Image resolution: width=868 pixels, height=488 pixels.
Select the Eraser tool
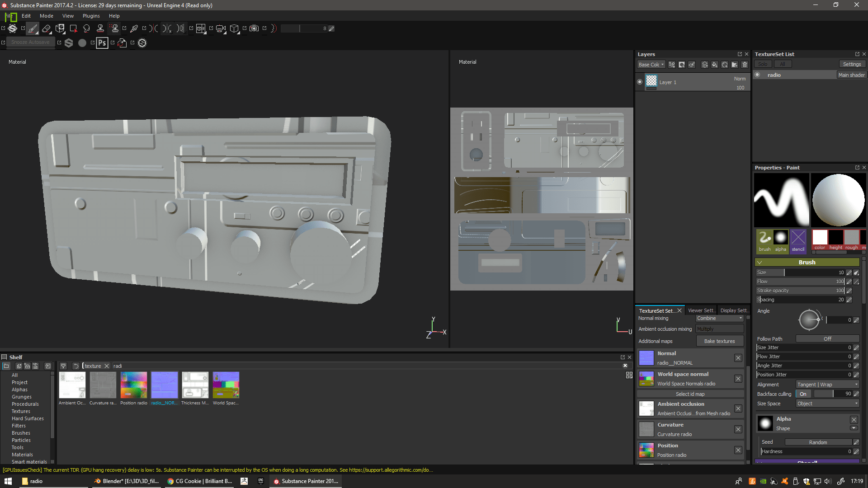click(x=46, y=28)
